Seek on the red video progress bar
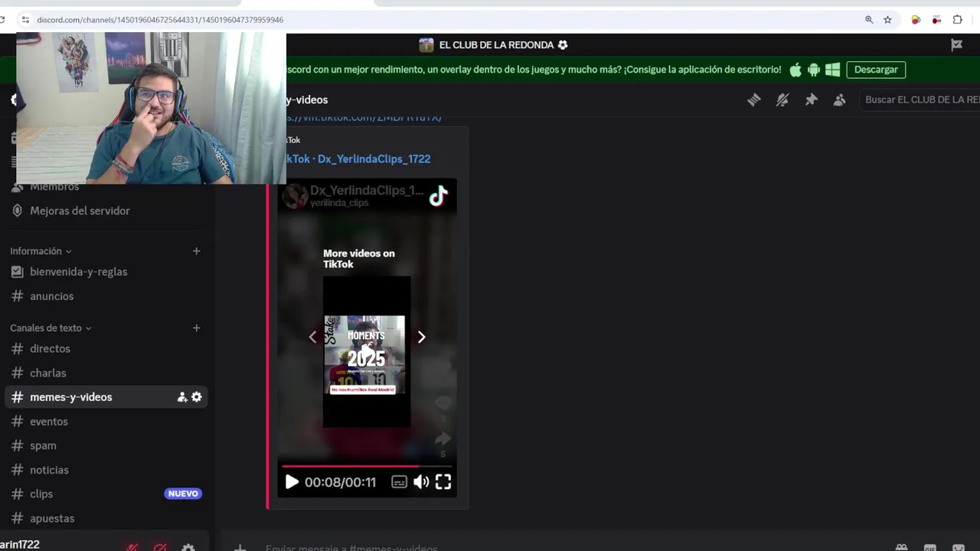The height and width of the screenshot is (551, 980). [x=367, y=465]
